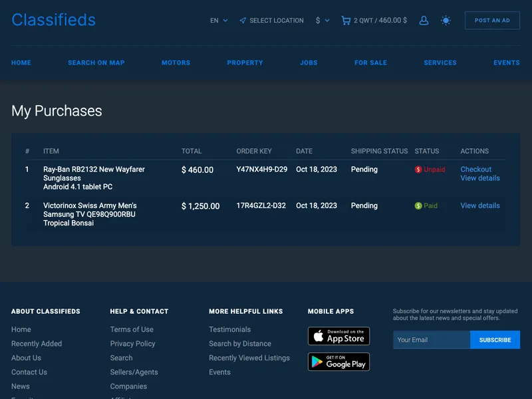532x399 pixels.
Task: Expand the $ currency dropdown
Action: coord(323,21)
